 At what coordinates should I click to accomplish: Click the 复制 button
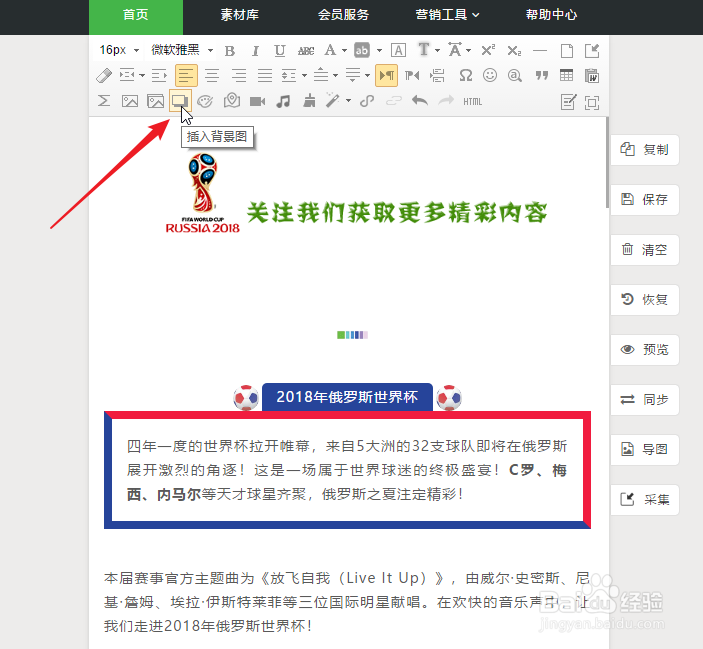[x=645, y=150]
